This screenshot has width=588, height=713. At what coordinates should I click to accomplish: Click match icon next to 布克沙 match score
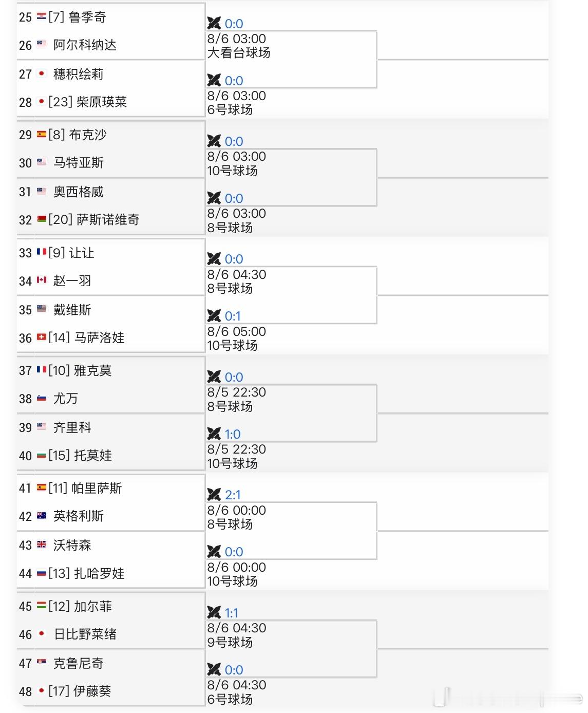[214, 141]
